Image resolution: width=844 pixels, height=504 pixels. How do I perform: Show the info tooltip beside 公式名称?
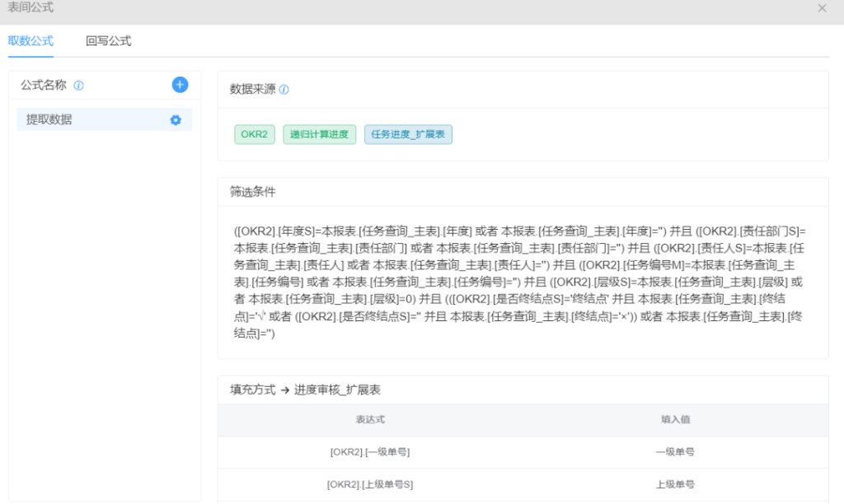78,86
